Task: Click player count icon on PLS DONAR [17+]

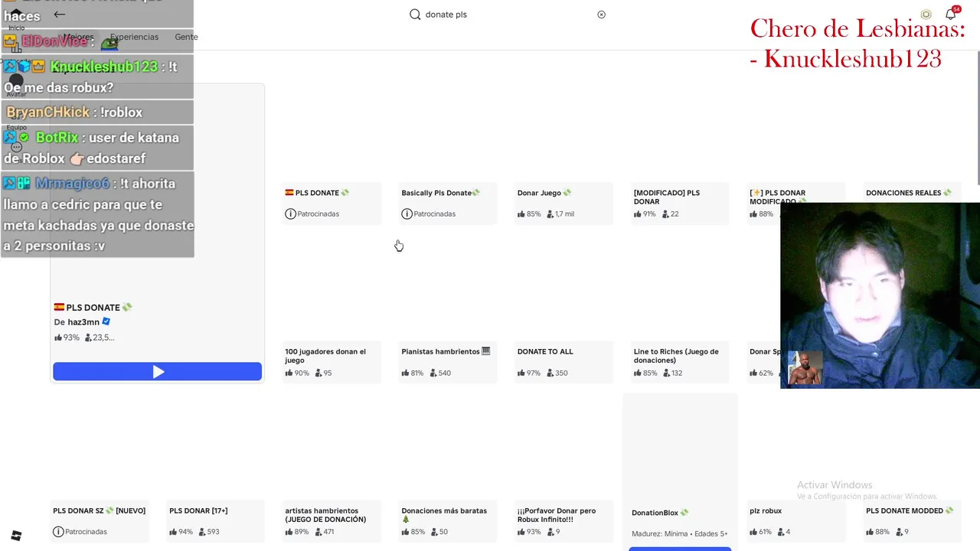Action: click(x=201, y=531)
